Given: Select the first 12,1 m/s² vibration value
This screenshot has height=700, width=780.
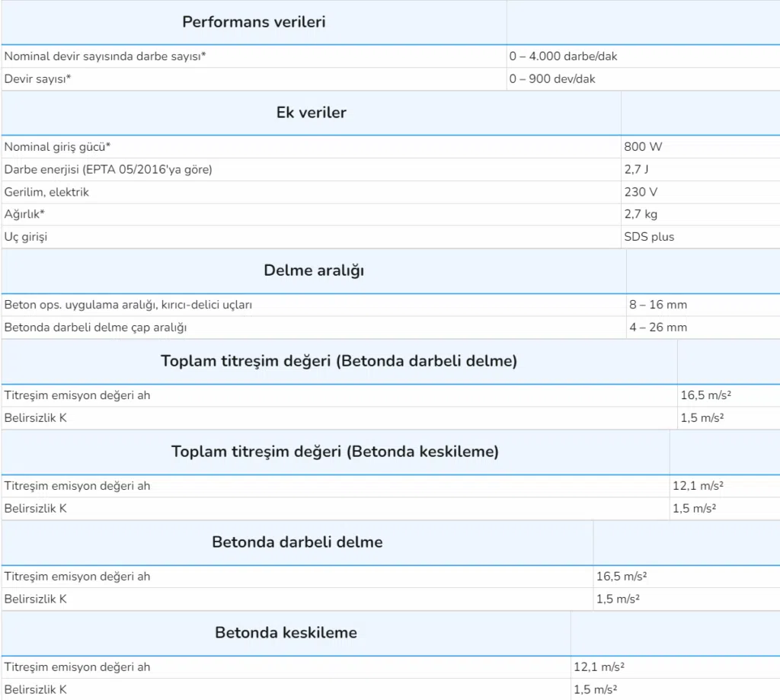Looking at the screenshot, I should 698,485.
